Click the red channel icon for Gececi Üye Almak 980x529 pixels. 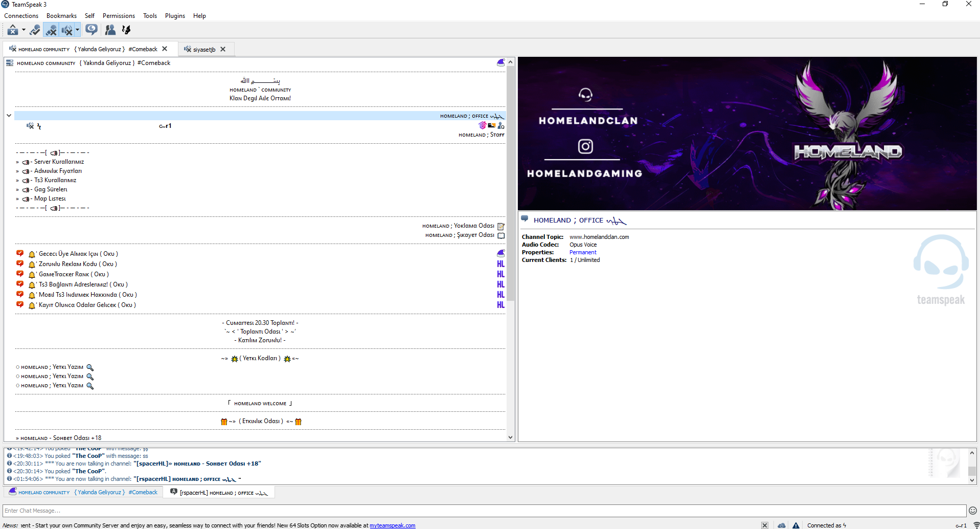coord(20,253)
